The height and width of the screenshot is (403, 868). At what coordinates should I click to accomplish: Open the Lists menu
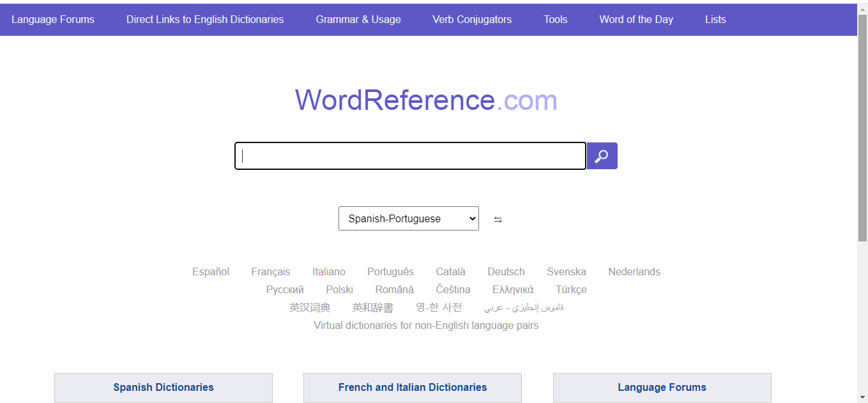[715, 19]
